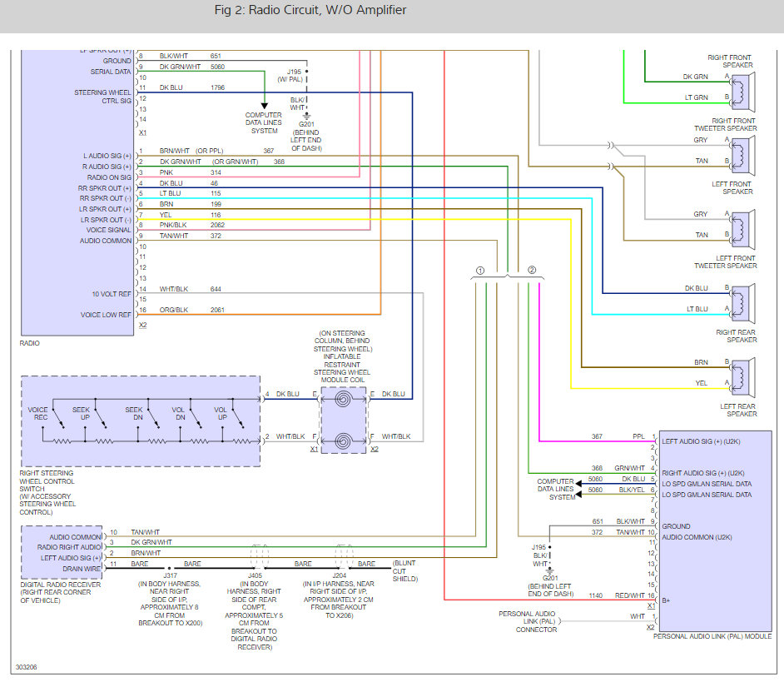Click the RED/WHT 1140 wire label
784x682 pixels.
point(617,595)
